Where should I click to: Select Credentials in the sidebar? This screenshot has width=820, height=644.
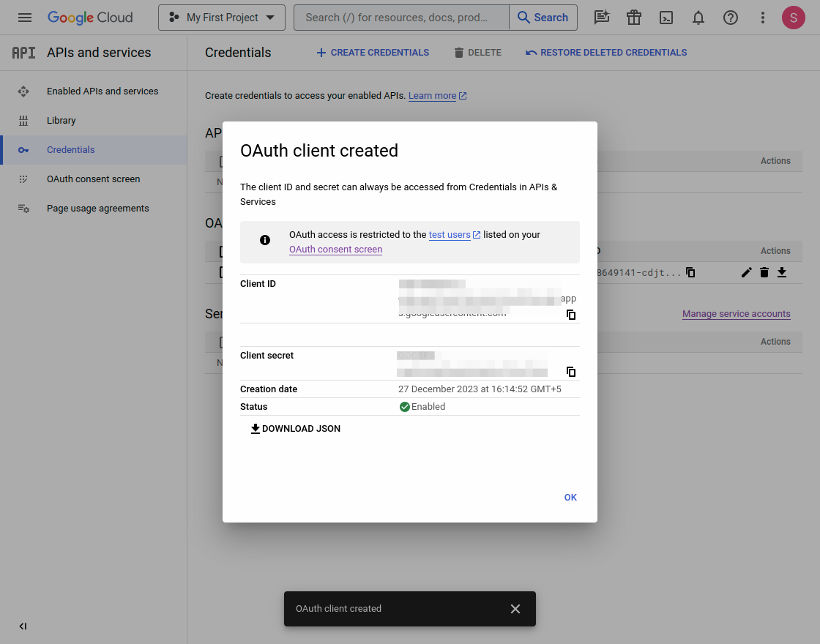(94, 150)
